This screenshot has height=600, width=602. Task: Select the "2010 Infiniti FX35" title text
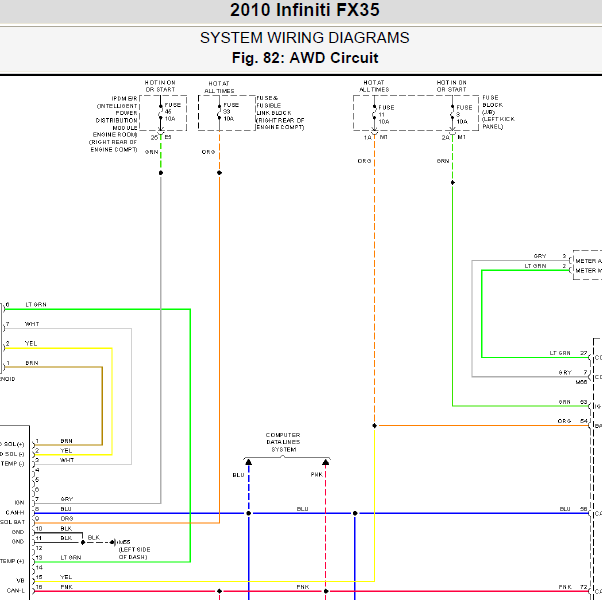coord(304,10)
